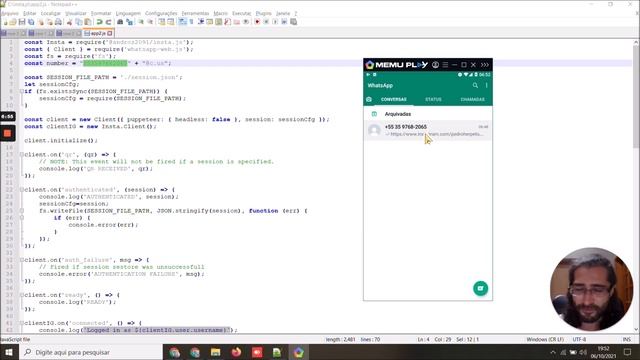Save the current file using the floppy icon
Viewport: 640px width, 360px height.
(x=22, y=22)
